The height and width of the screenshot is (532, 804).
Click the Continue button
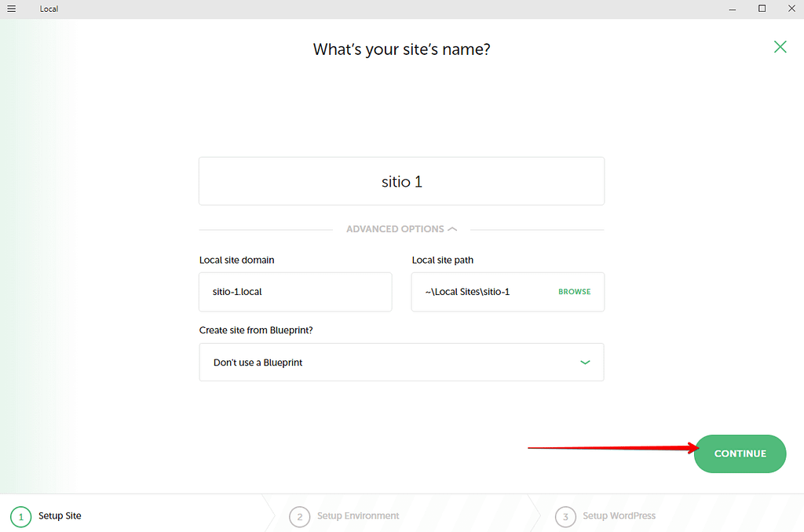pos(740,454)
